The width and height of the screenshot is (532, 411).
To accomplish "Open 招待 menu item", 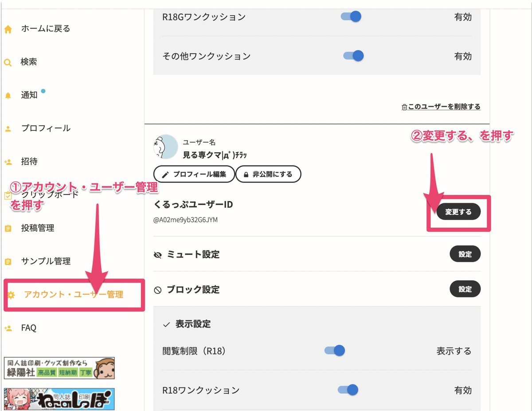I will click(29, 162).
